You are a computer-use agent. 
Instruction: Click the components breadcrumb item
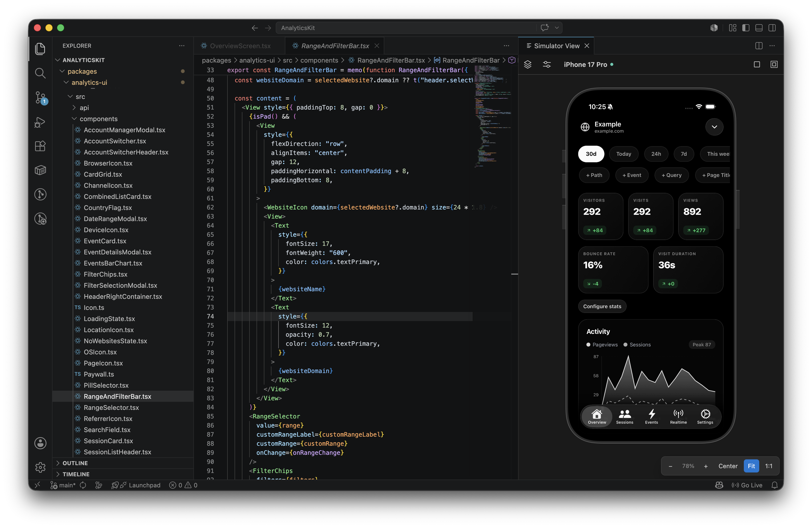(319, 60)
